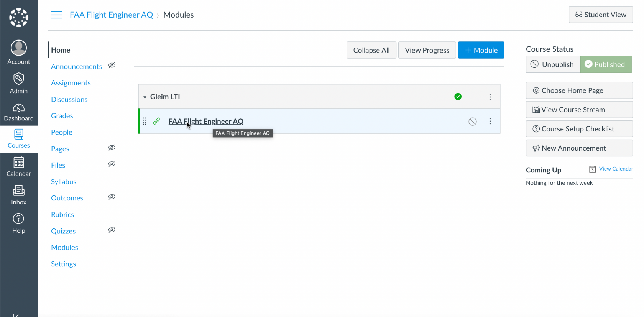The image size is (644, 317).
Task: Open the Gleim LTI module options kebab menu
Action: [x=490, y=97]
